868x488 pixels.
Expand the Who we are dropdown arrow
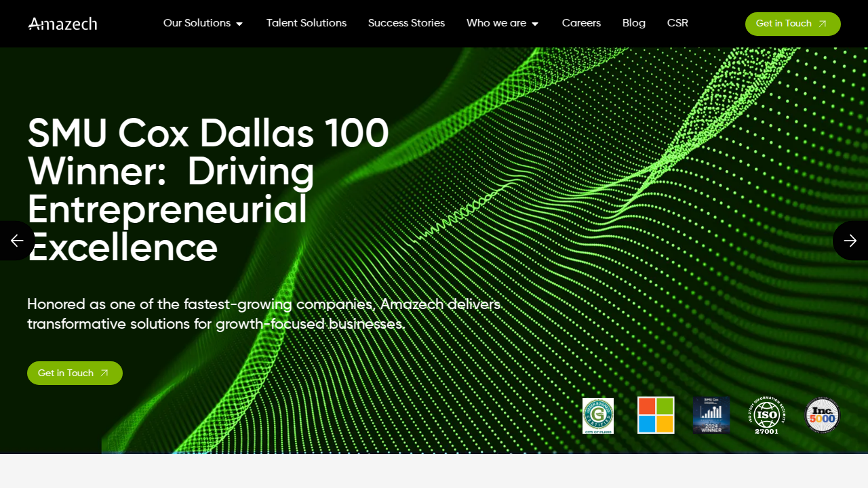(x=535, y=24)
